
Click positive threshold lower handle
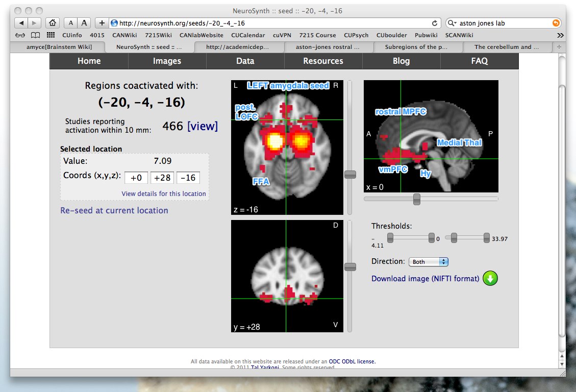(454, 238)
